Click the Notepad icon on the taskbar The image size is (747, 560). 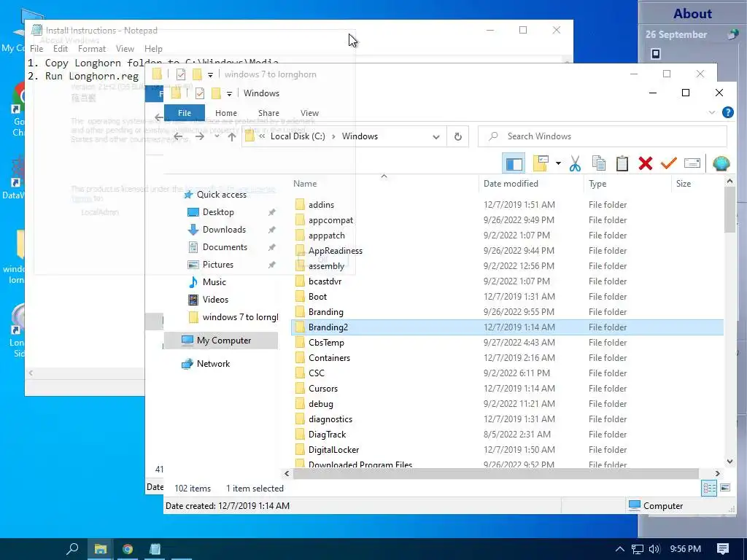coord(155,549)
